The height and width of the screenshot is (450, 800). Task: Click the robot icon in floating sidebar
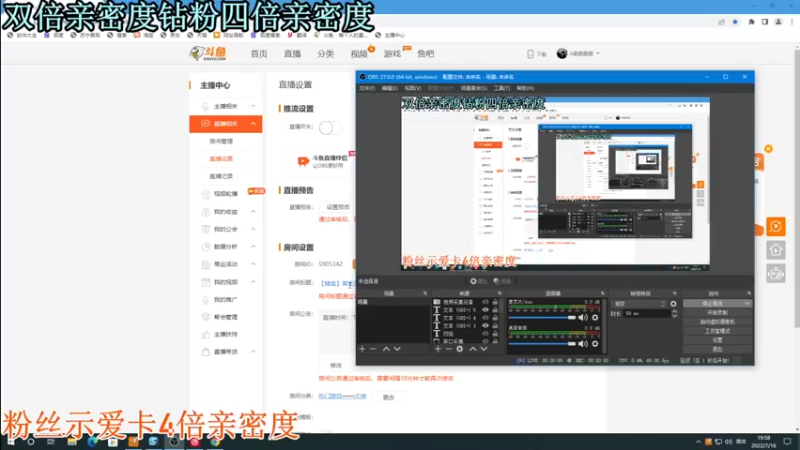pyautogui.click(x=776, y=274)
